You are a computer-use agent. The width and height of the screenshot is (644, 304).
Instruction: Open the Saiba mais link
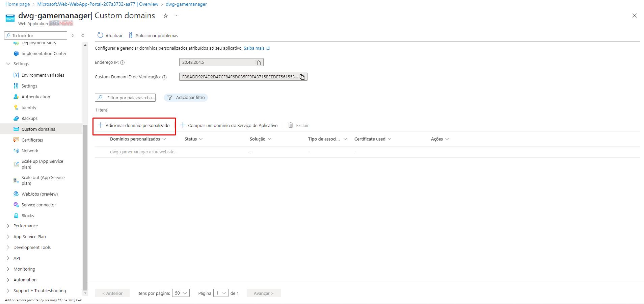[x=254, y=48]
